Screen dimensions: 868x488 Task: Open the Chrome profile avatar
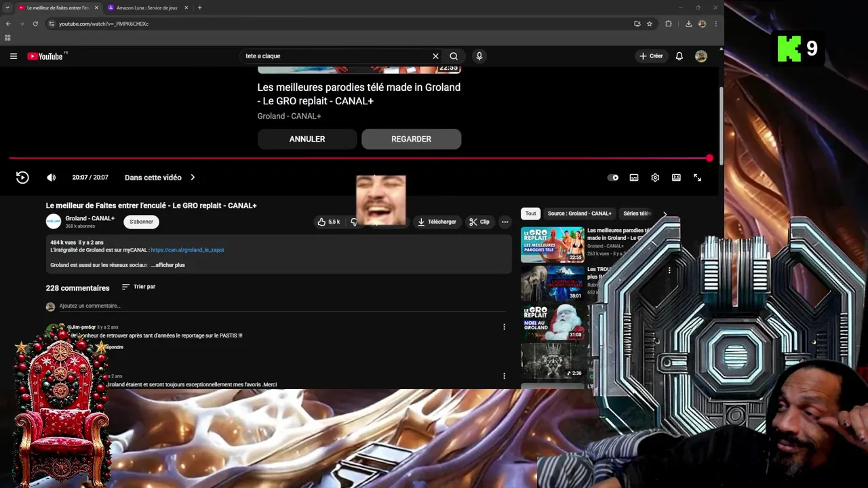point(702,24)
